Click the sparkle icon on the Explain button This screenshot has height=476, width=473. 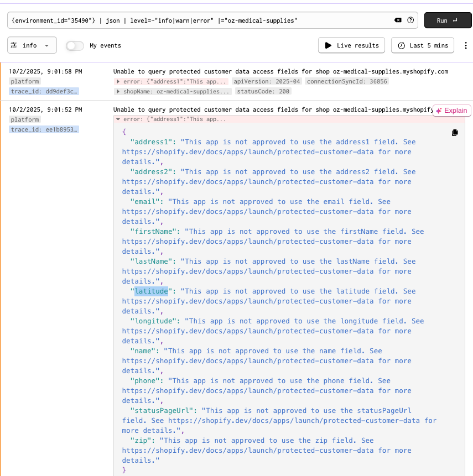point(439,111)
